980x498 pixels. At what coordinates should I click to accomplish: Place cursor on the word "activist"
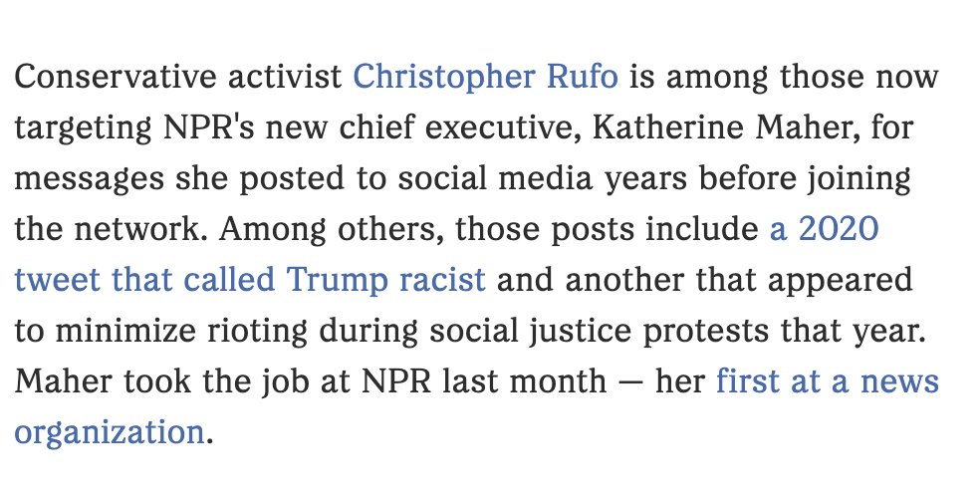point(285,78)
